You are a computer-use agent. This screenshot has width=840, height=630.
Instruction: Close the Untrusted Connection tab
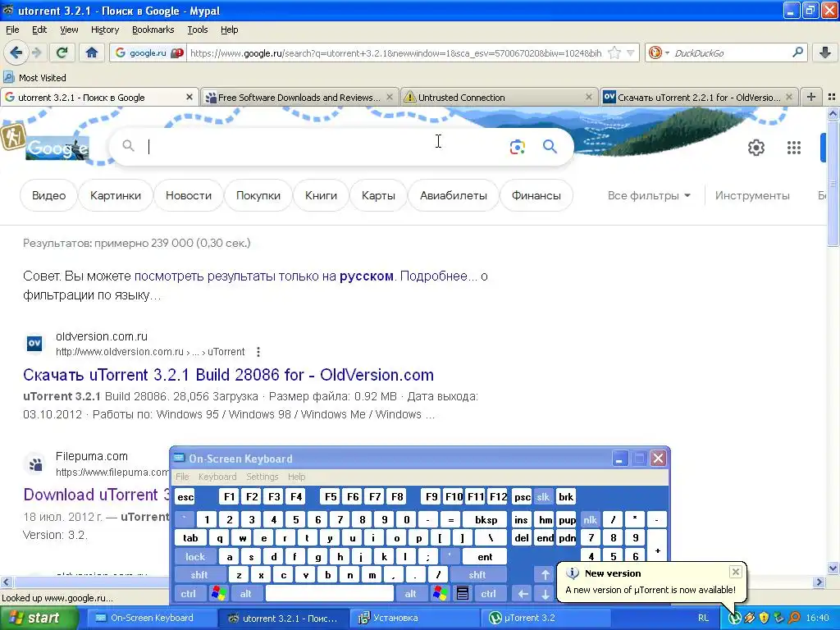point(588,97)
